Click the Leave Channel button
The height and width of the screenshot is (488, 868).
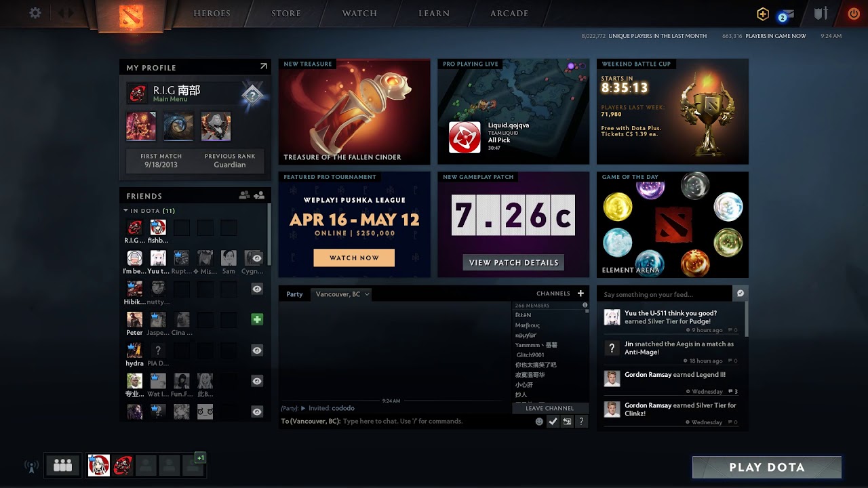(550, 408)
